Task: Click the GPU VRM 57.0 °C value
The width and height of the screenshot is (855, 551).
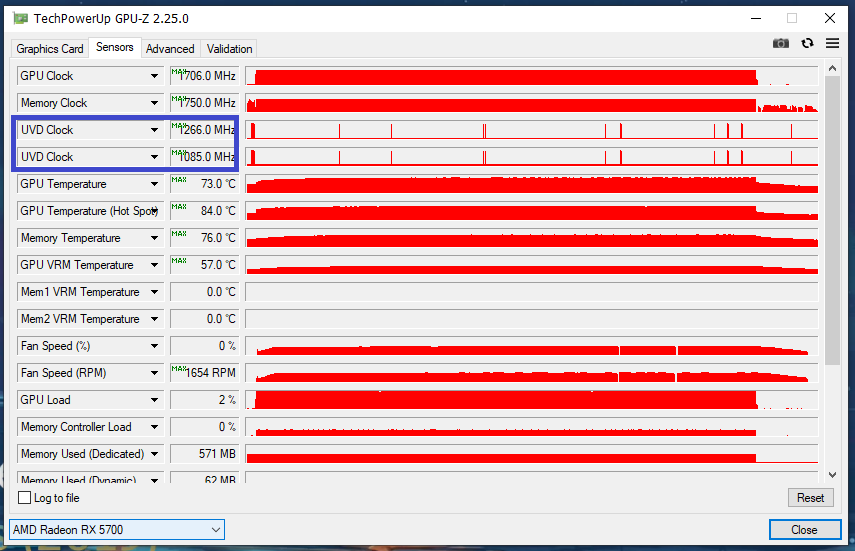Action: 204,265
